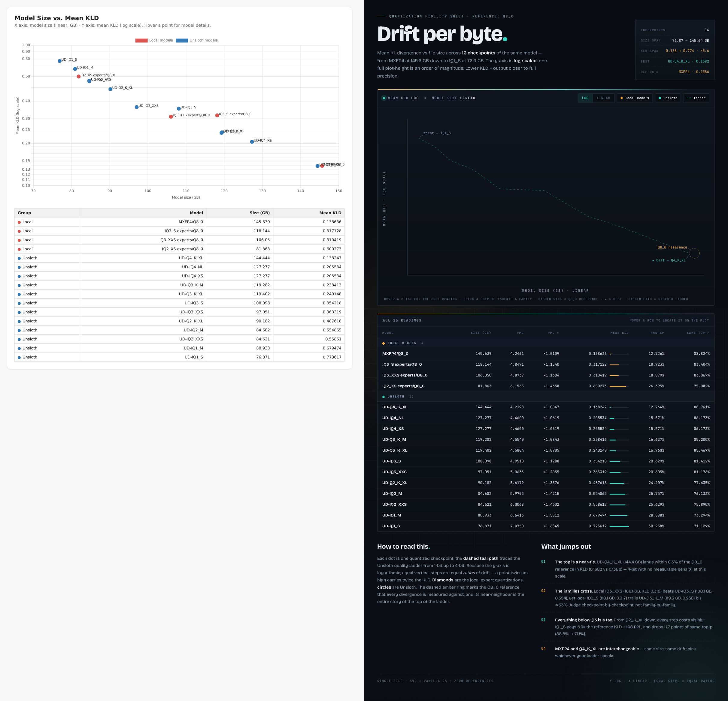Click the CHECKPOINTS value '16' in stats card

[x=706, y=30]
